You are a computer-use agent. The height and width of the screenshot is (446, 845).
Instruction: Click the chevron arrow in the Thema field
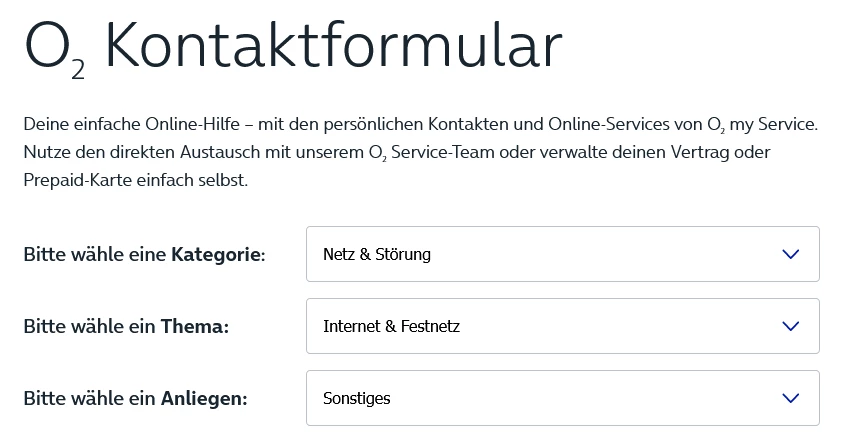pyautogui.click(x=791, y=326)
